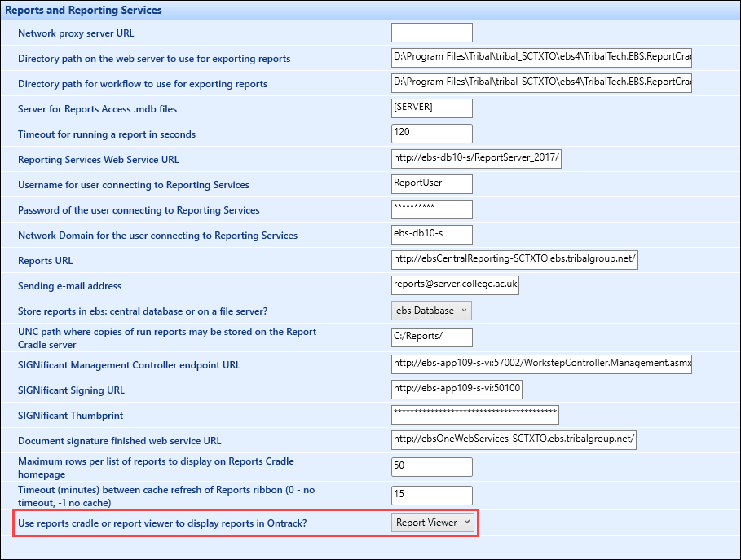This screenshot has width=741, height=560.
Task: Select the report timeout field showing 120
Action: point(431,133)
